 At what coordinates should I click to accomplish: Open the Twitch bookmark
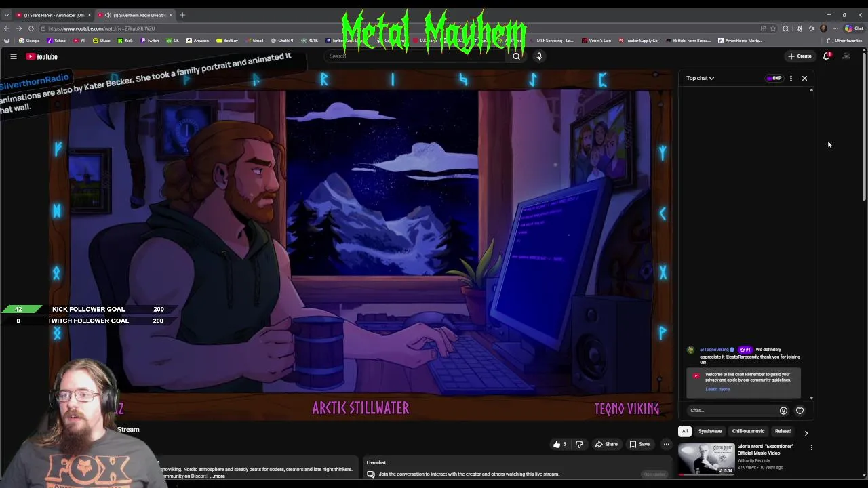pyautogui.click(x=149, y=41)
